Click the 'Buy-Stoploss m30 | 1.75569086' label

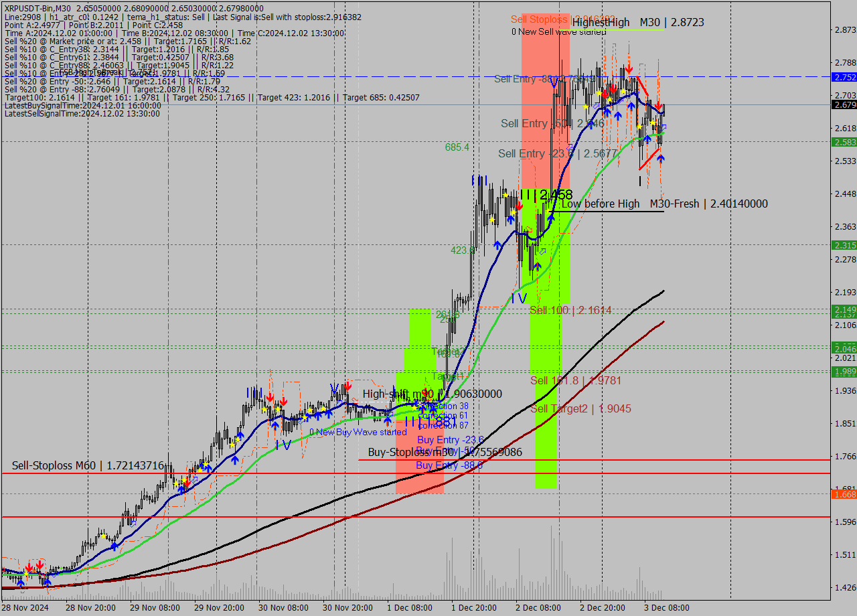point(445,453)
